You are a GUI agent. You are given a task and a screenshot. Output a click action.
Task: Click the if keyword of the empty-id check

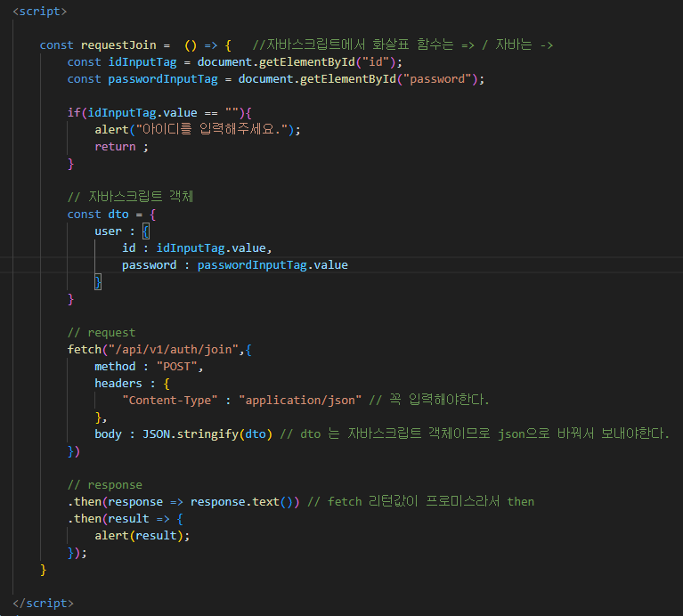coord(74,113)
